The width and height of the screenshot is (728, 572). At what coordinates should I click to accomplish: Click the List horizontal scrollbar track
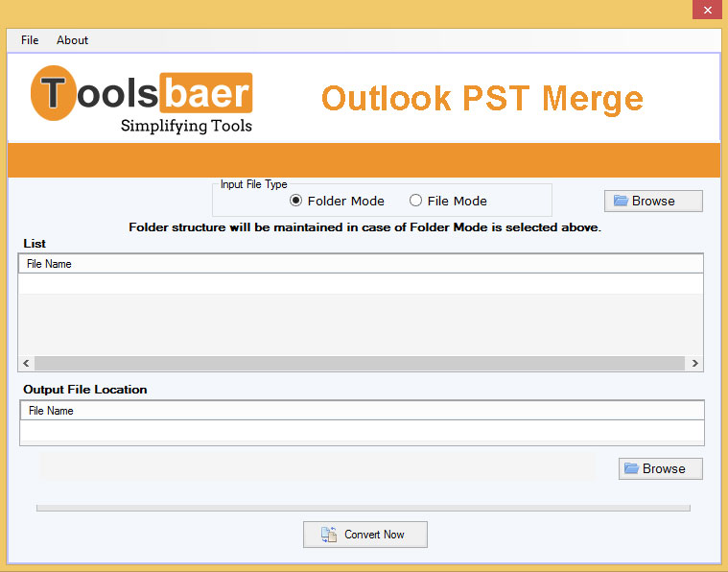pos(361,364)
